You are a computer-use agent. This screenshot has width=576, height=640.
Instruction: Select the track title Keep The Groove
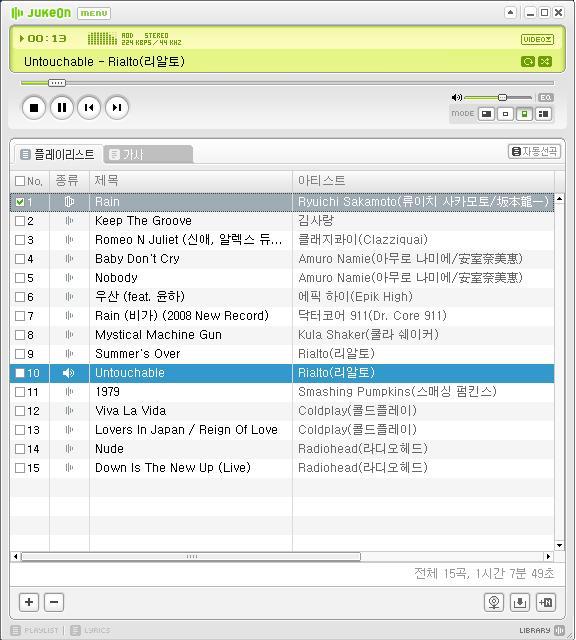coord(143,221)
